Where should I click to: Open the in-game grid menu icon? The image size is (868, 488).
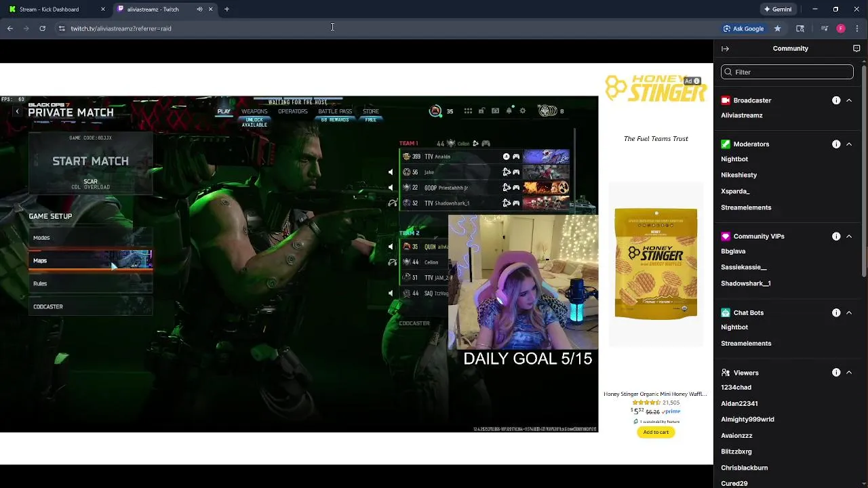pyautogui.click(x=468, y=111)
